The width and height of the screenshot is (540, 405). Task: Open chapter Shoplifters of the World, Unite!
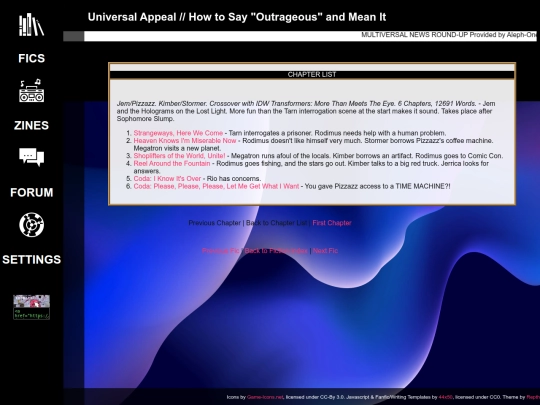pos(179,156)
